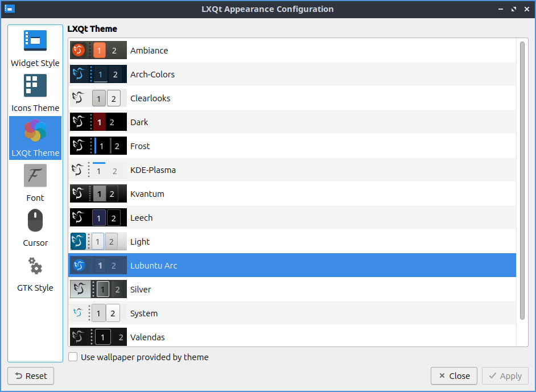Click the app icon in title bar
This screenshot has width=536, height=392.
[x=10, y=9]
